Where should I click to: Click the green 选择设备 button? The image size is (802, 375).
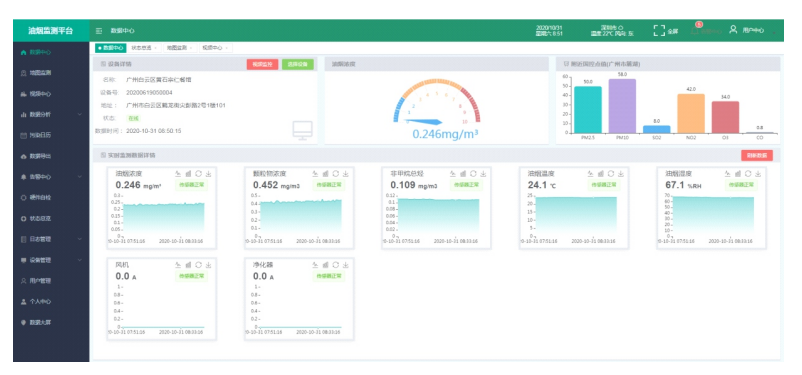[x=298, y=64]
